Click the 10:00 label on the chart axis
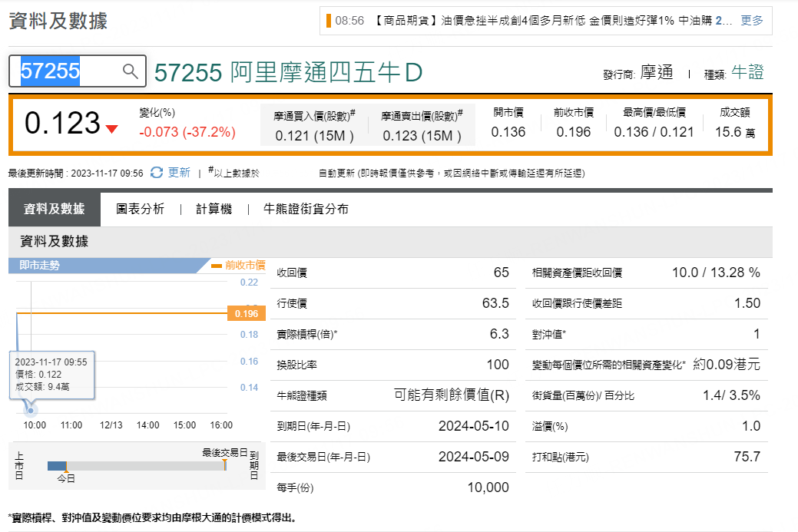Screen dimensions: 798x532 pyautogui.click(x=35, y=425)
